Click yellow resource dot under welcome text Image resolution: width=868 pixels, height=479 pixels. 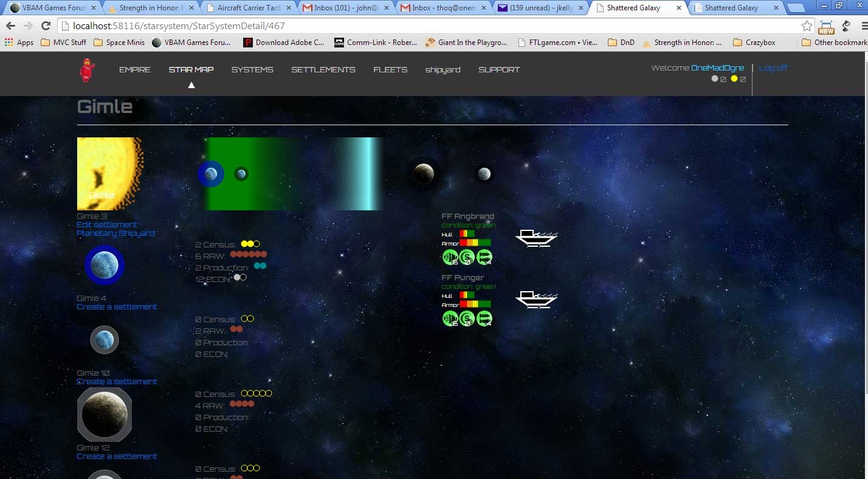point(734,78)
